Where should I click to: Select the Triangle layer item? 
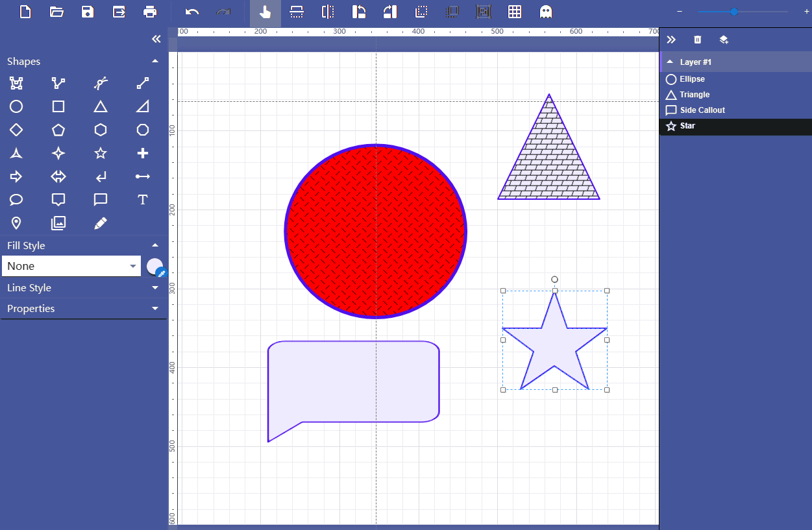pyautogui.click(x=694, y=95)
